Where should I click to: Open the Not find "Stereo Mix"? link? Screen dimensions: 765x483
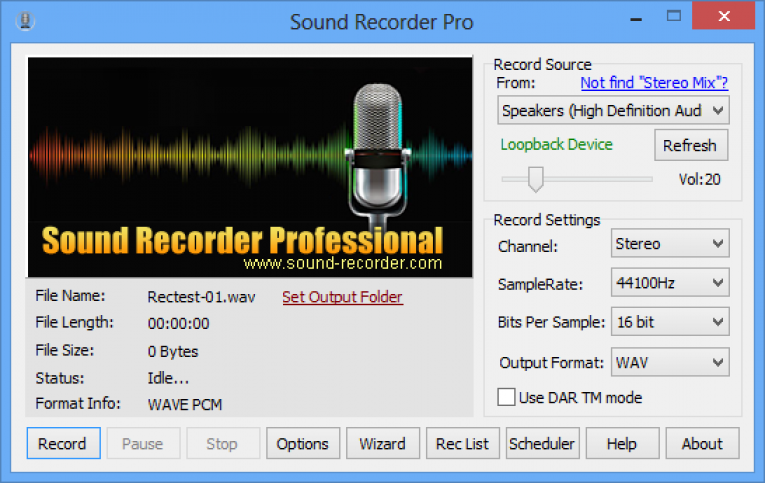(654, 83)
